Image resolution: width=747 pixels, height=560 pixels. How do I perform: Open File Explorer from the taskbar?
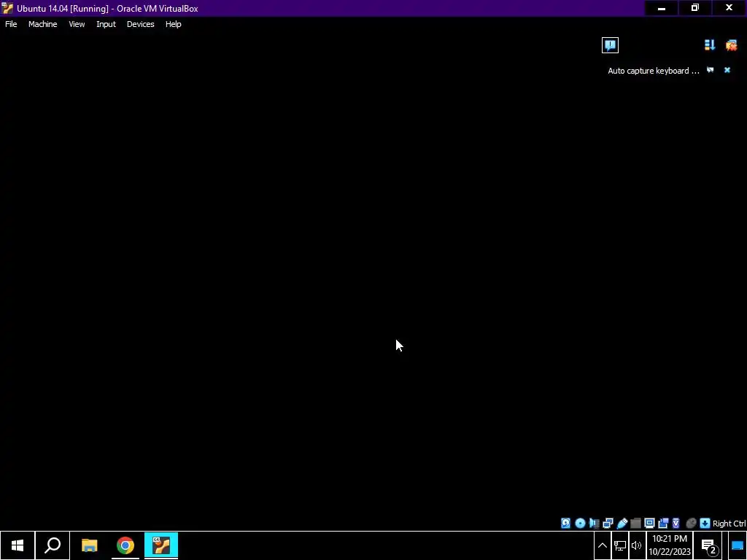pyautogui.click(x=89, y=545)
